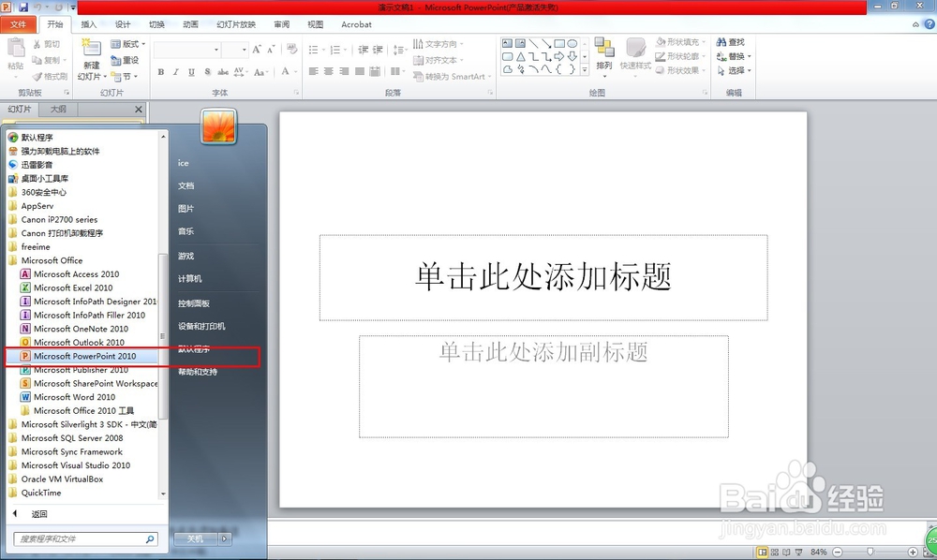Align text right
This screenshot has height=560, width=937.
[344, 71]
